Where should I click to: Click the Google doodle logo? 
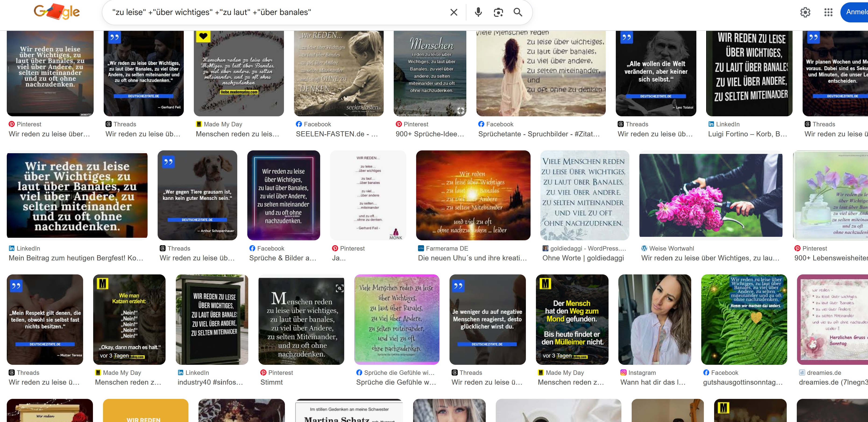pos(57,12)
